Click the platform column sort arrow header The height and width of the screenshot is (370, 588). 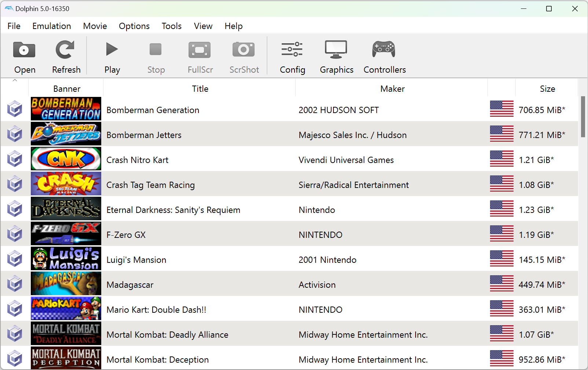tap(15, 87)
